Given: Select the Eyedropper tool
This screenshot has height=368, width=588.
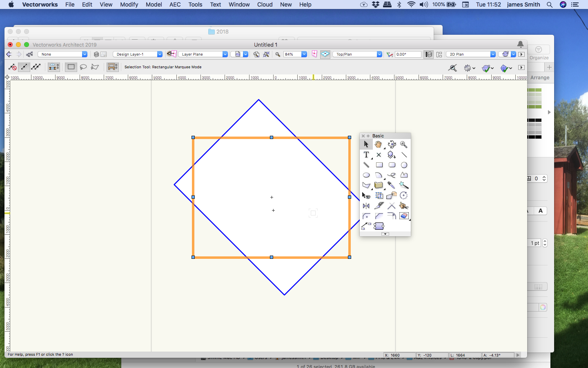Looking at the screenshot, I should [391, 185].
